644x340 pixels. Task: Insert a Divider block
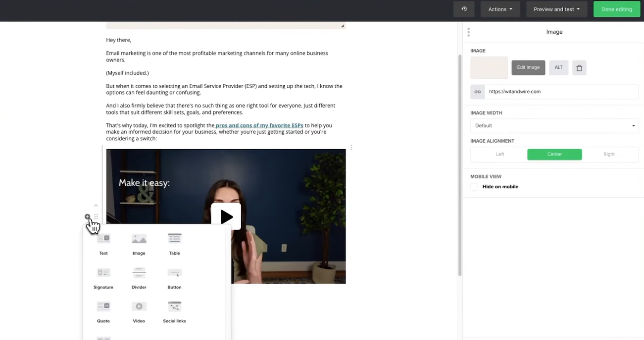(x=139, y=278)
